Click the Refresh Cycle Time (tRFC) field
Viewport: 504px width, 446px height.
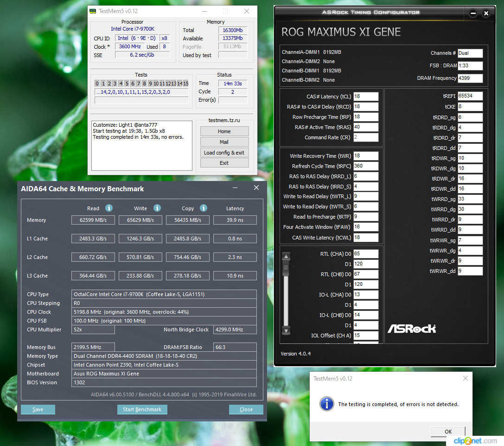pos(366,166)
